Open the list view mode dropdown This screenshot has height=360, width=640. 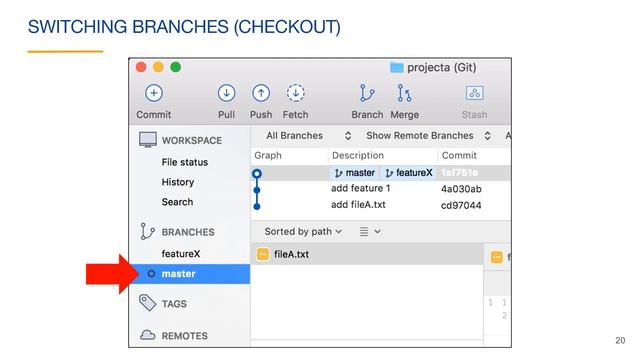[370, 231]
